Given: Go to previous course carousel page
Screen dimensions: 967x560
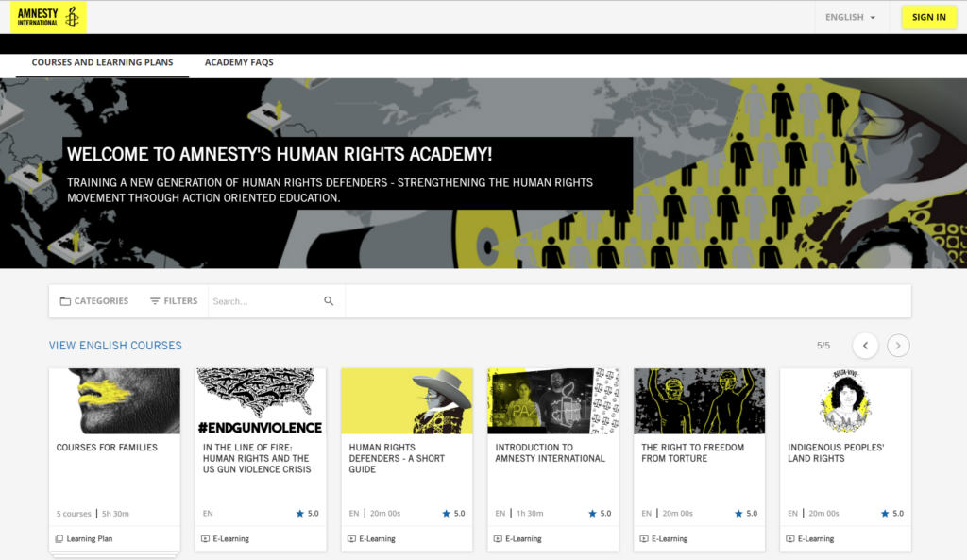Looking at the screenshot, I should coord(865,346).
